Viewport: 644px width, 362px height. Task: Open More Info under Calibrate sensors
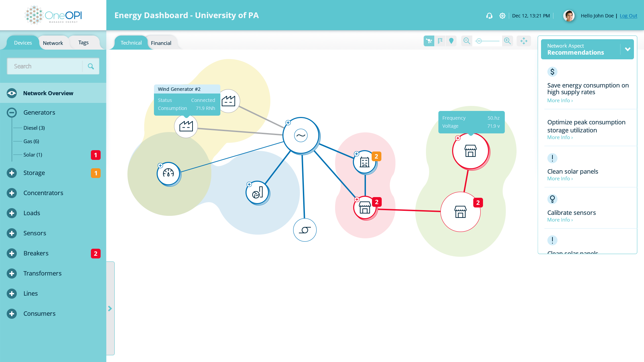[560, 220]
